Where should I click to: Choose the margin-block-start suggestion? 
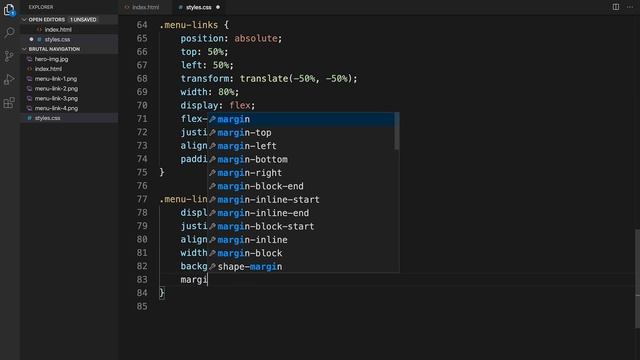click(301, 227)
